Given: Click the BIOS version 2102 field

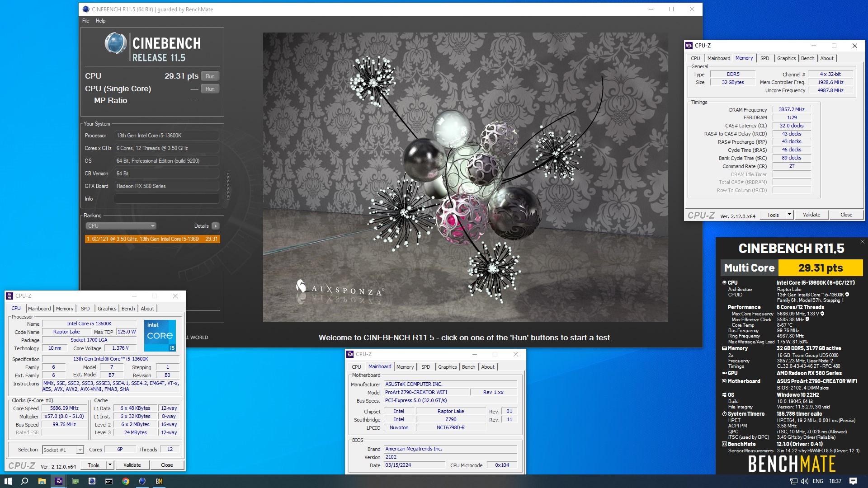Looking at the screenshot, I should click(x=450, y=457).
